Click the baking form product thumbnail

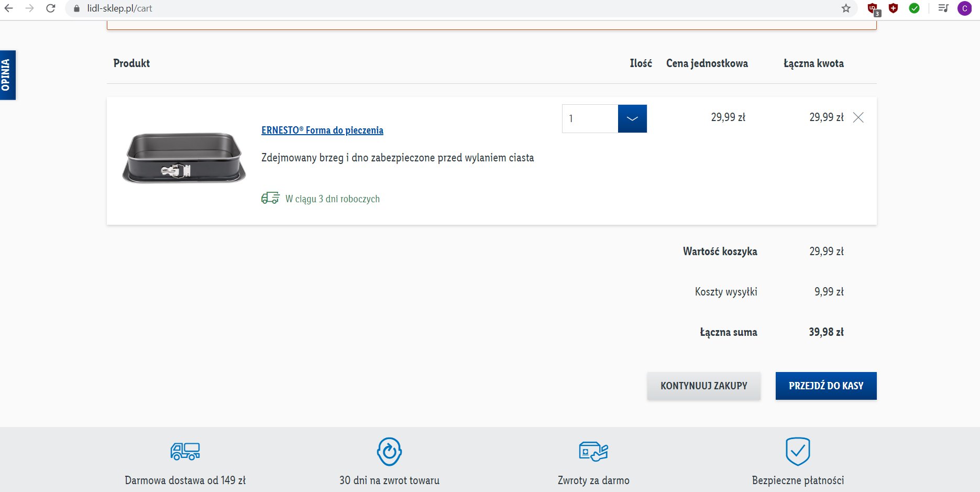(184, 157)
